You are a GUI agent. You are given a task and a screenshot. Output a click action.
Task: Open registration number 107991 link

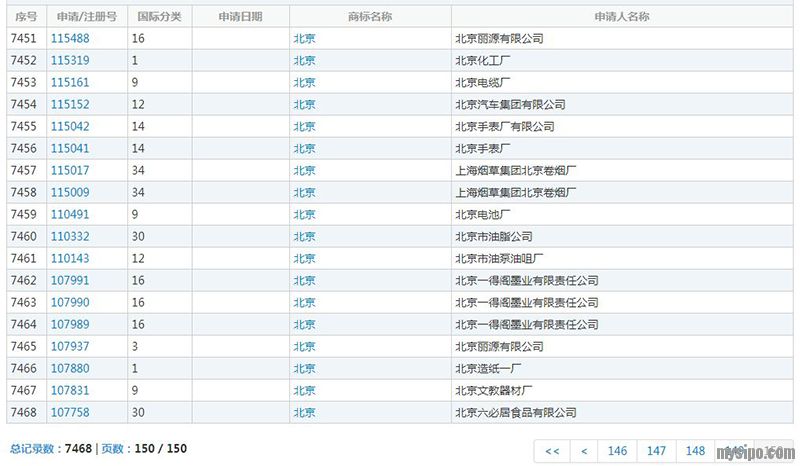pos(70,280)
